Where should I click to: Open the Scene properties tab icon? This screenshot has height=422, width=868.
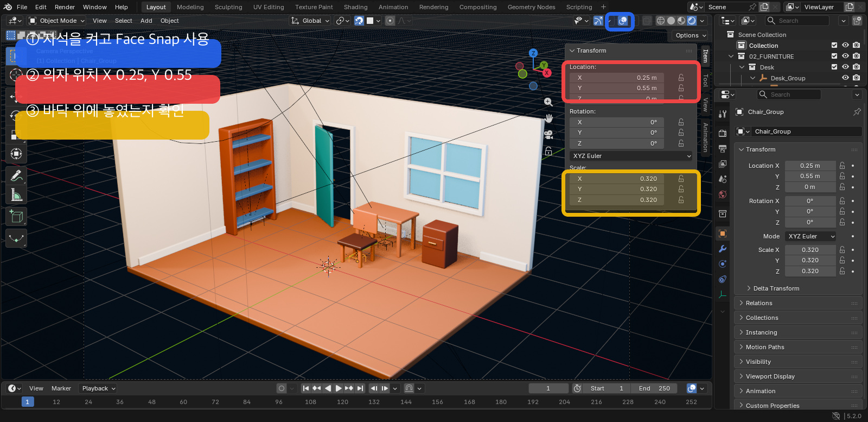tap(723, 179)
